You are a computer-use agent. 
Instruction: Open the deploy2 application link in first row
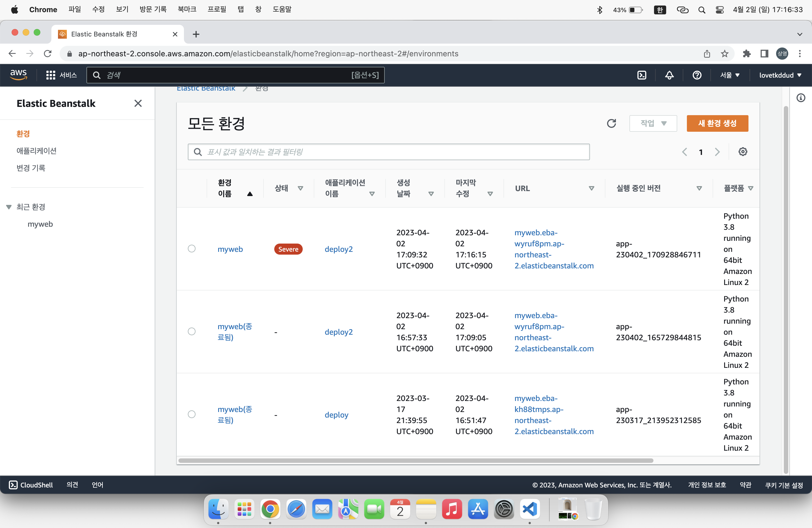tap(338, 249)
